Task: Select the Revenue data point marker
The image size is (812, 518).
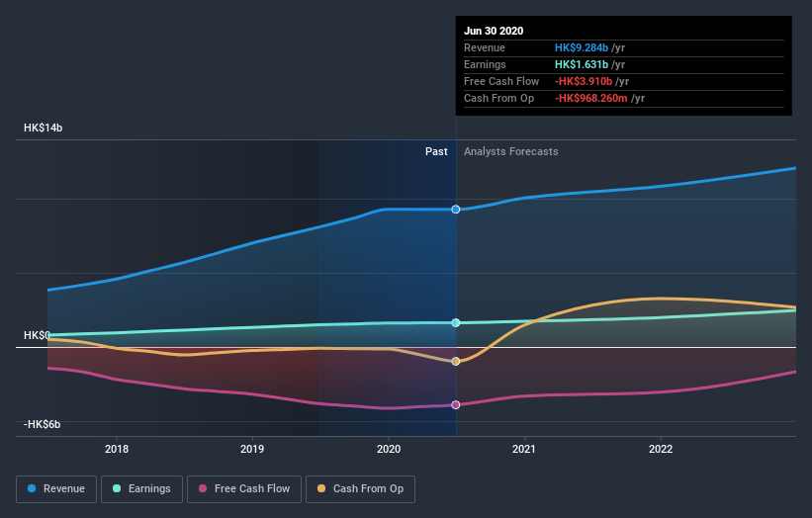Action: point(456,210)
